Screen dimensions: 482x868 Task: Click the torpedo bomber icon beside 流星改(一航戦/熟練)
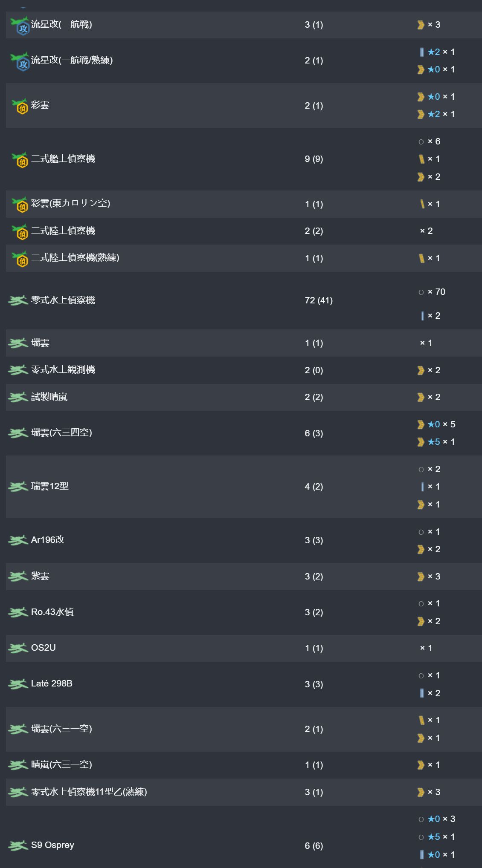coord(20,61)
